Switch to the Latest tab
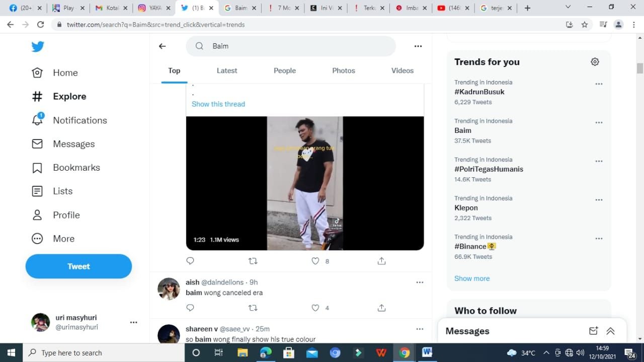Viewport: 644px width, 362px height. tap(227, 70)
